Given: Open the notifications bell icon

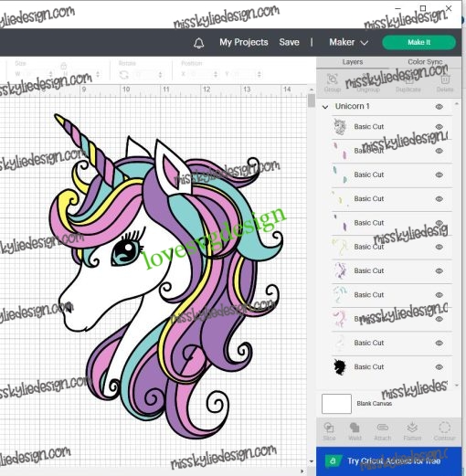Looking at the screenshot, I should pyautogui.click(x=198, y=43).
